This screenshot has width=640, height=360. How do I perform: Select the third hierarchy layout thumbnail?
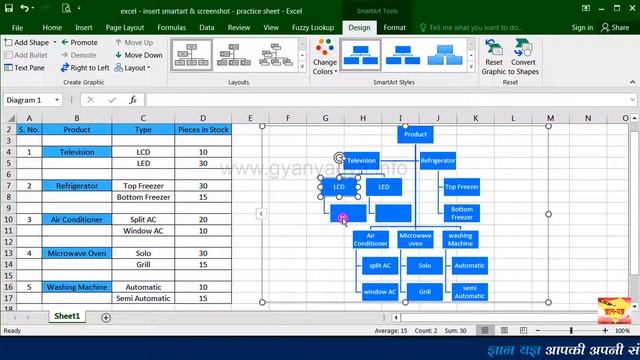pyautogui.click(x=276, y=55)
